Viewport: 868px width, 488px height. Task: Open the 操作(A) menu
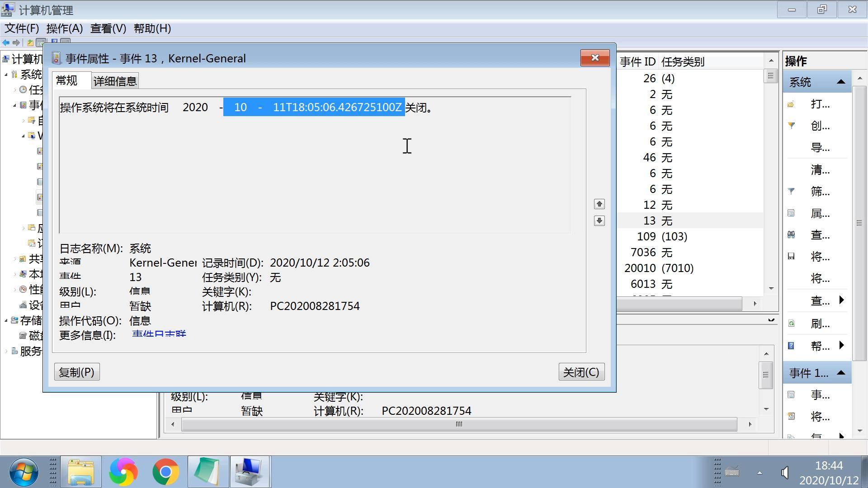point(64,28)
